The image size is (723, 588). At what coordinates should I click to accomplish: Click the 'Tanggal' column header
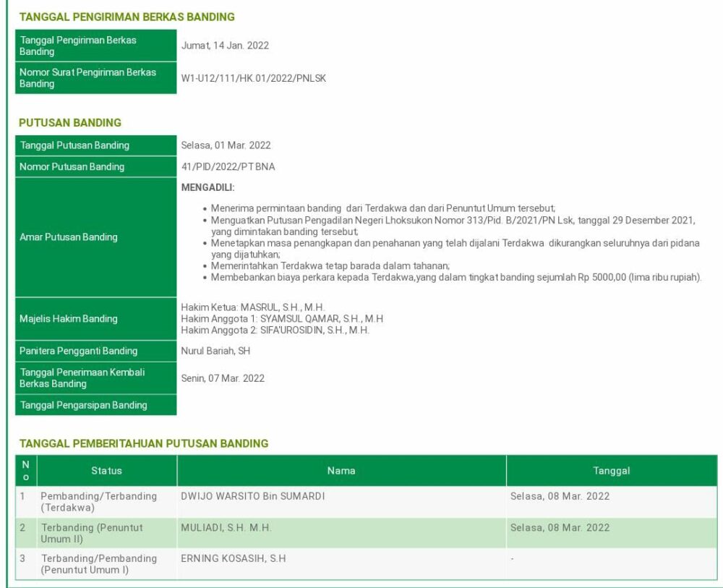pyautogui.click(x=611, y=471)
